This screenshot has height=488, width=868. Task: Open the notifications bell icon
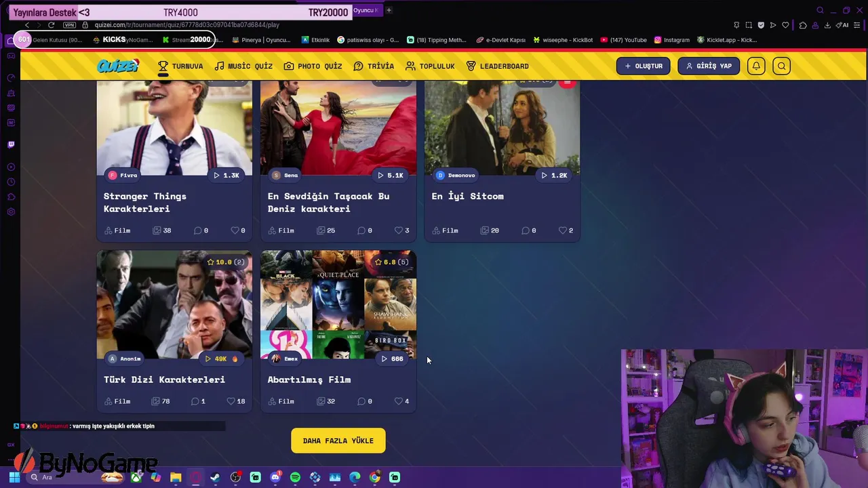(756, 66)
